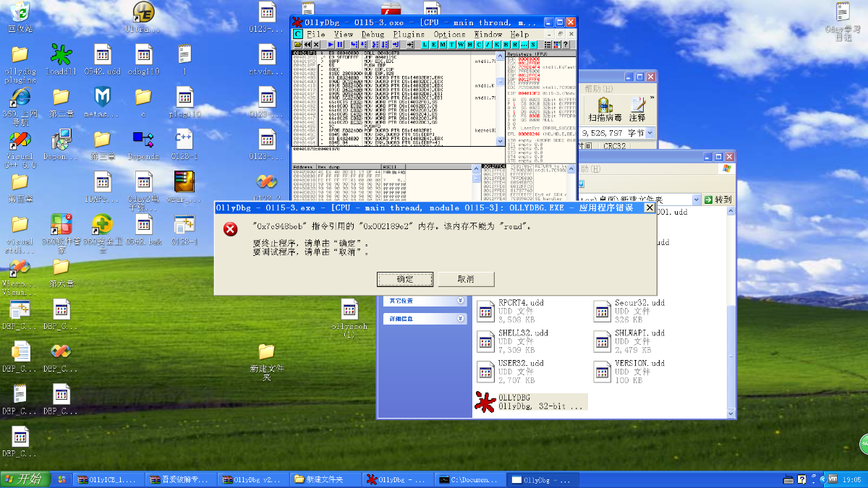Viewport: 868px width, 488px height.
Task: Open the Debug menu in OllyDbg
Action: (x=373, y=34)
